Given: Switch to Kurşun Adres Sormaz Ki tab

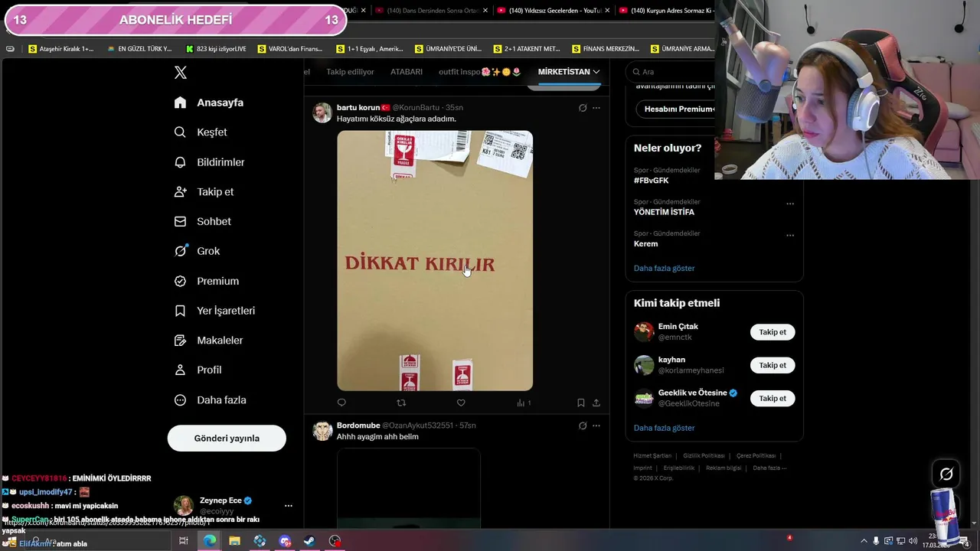Looking at the screenshot, I should point(667,11).
